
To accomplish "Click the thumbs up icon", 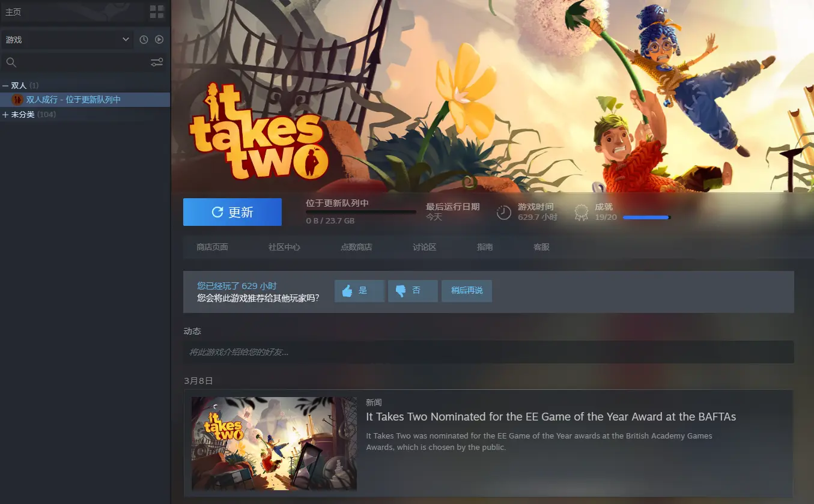I will (x=347, y=291).
